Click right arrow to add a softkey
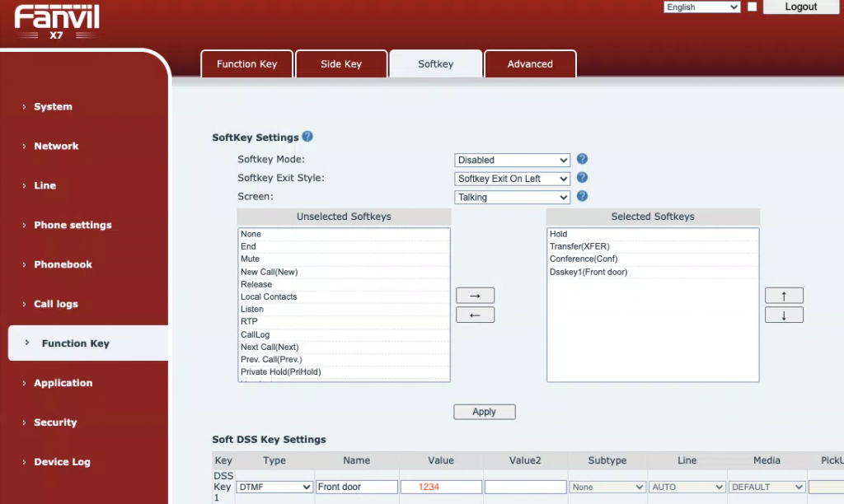Viewport: 844px width, 504px height. (x=476, y=295)
